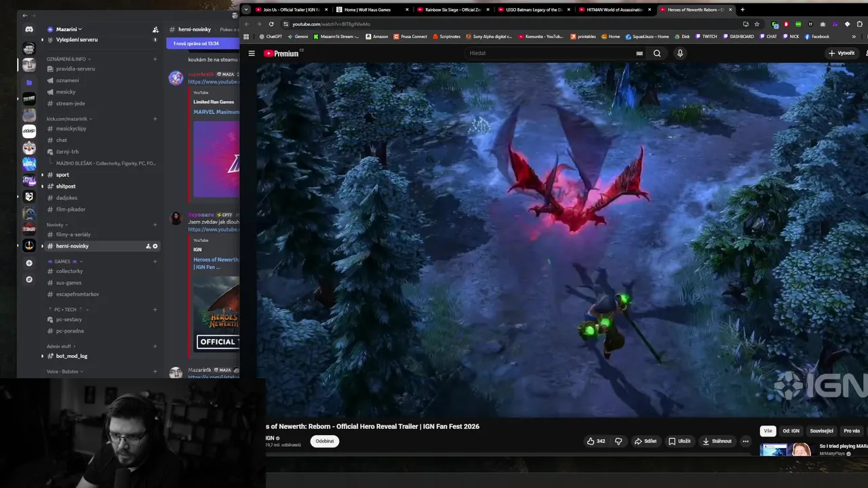Open MARATHON recommended video thumbnail

[785, 450]
